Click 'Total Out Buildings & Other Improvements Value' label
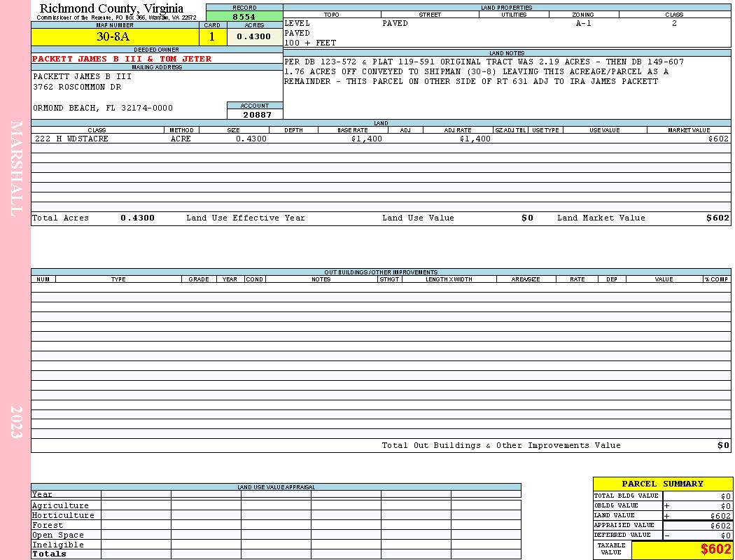 pyautogui.click(x=501, y=446)
